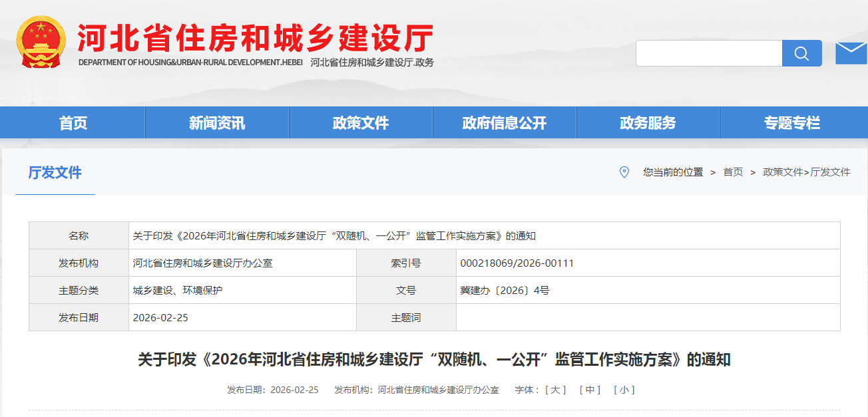Click the national emblem logo
This screenshot has width=868, height=417.
tap(41, 42)
